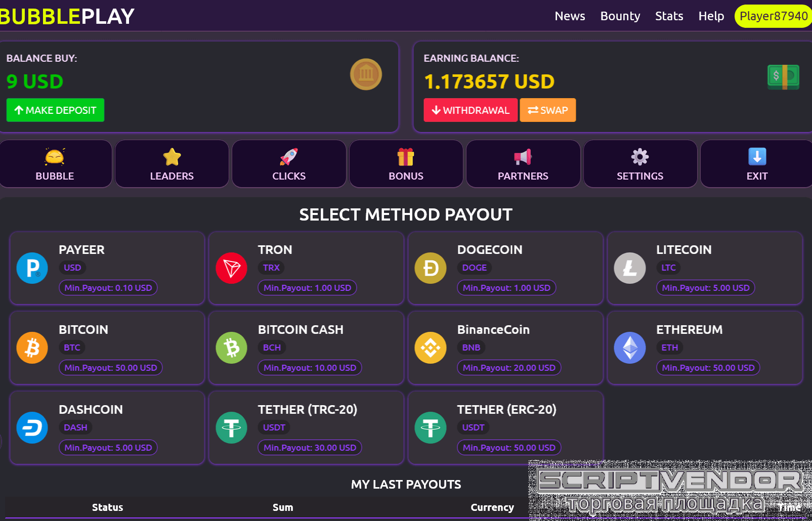Open the Stats menu item
The height and width of the screenshot is (521, 812).
tap(669, 16)
